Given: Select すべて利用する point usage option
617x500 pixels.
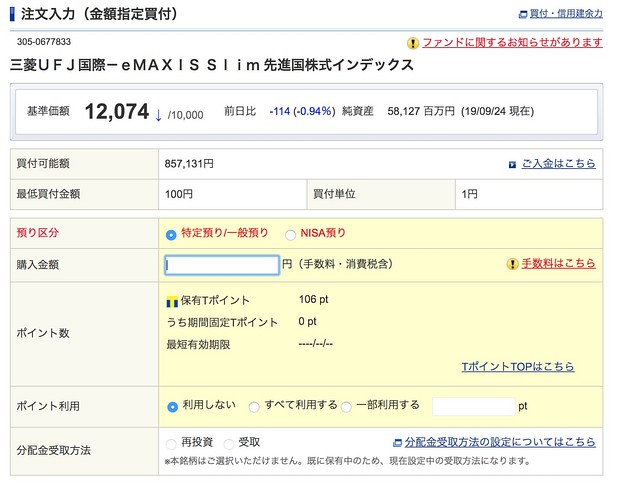Looking at the screenshot, I should pos(254,407).
